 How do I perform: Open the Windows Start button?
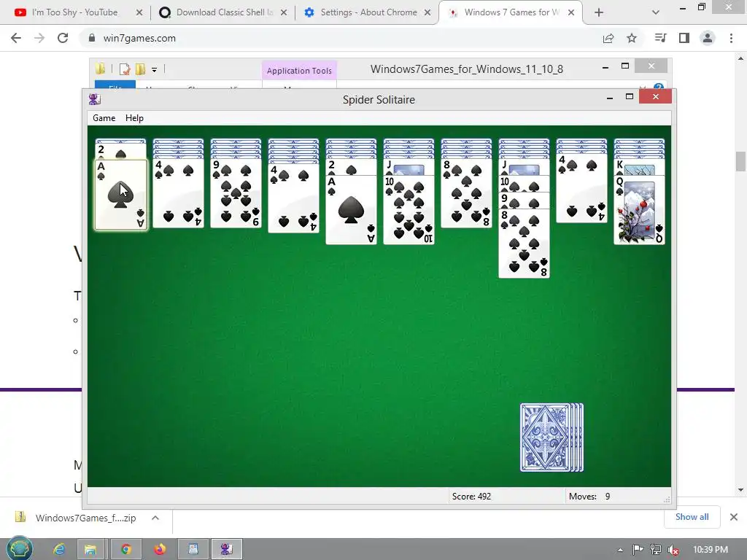(x=19, y=548)
